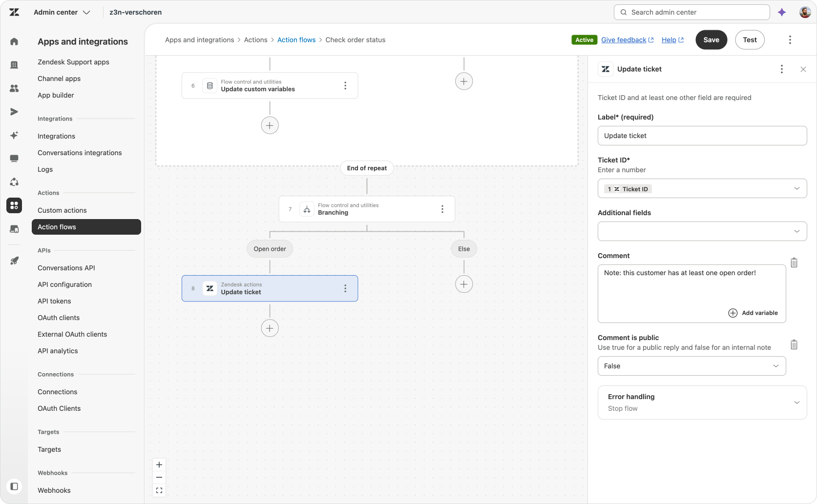The width and height of the screenshot is (817, 504).
Task: Click the Label input field
Action: (x=702, y=136)
